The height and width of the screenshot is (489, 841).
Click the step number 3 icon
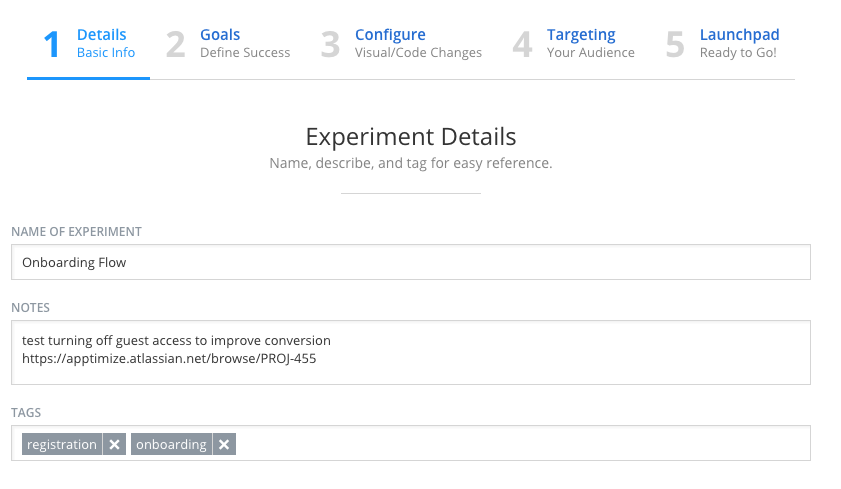tap(330, 45)
